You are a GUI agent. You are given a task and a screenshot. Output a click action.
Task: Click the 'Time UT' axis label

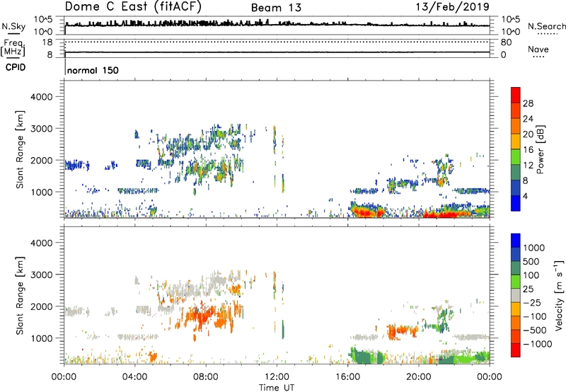[x=277, y=388]
